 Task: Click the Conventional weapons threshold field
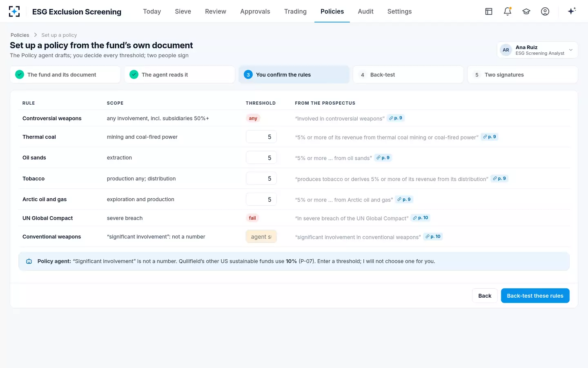(x=261, y=237)
